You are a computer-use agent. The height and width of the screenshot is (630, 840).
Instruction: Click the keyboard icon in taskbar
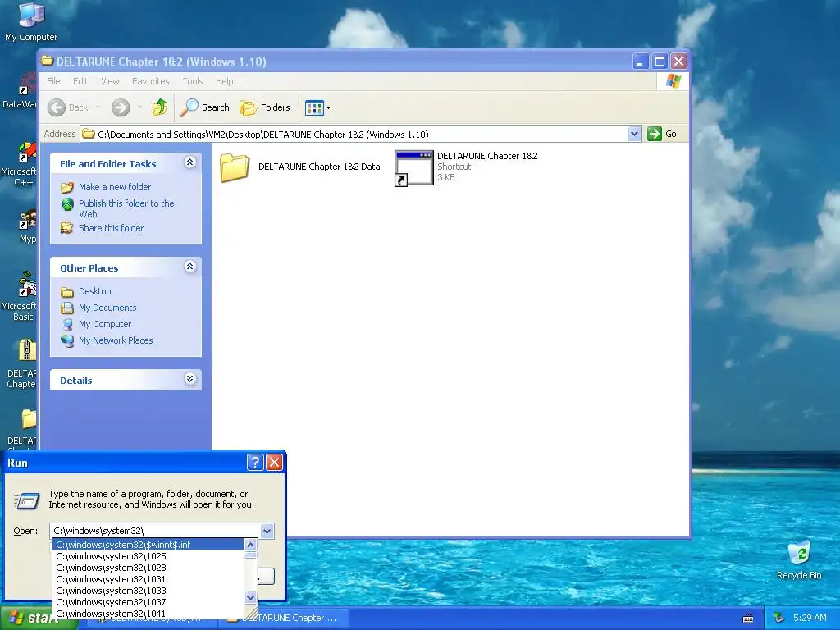[748, 619]
